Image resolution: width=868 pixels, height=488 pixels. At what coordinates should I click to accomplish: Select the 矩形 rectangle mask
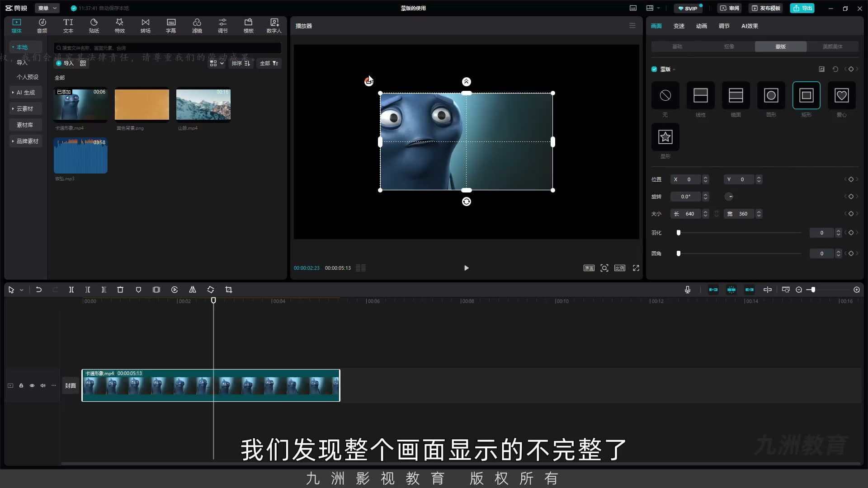(x=806, y=95)
